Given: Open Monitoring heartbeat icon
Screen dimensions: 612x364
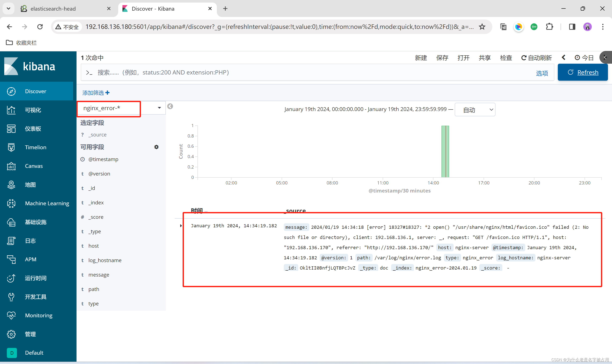Looking at the screenshot, I should (11, 315).
